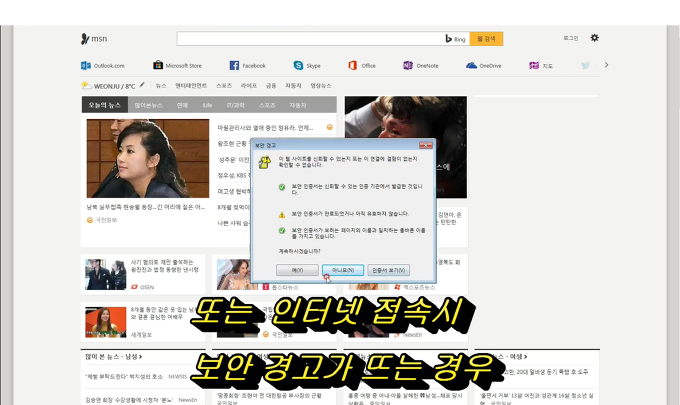Screen dimensions: 680x405
Task: Open 금융 in the top navigation
Action: 271,86
